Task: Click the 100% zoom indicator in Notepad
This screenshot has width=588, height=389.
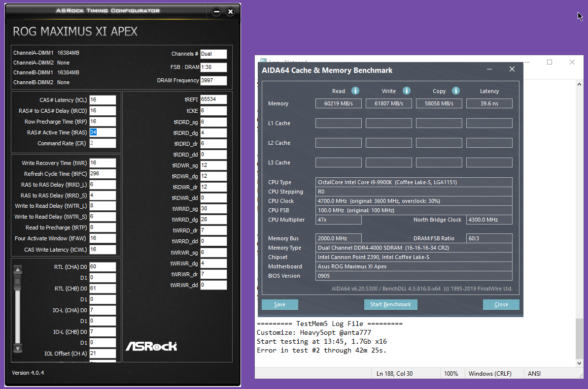Action: 451,374
